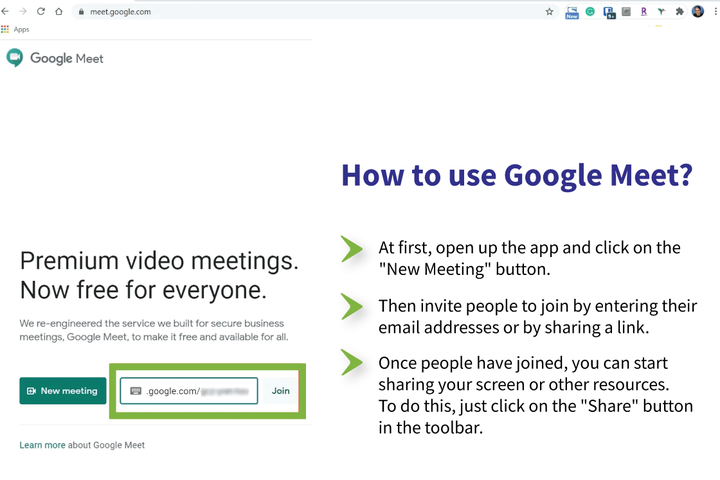Click the keyboard icon in code field

(x=136, y=391)
